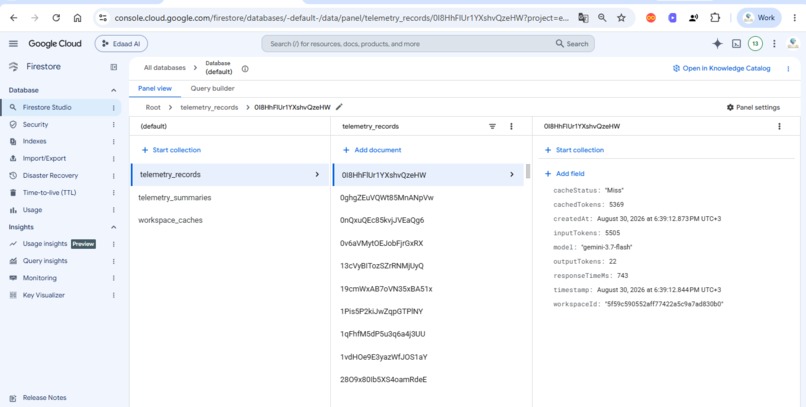Screen dimensions: 806x407
Task: Open Indexes in the sidebar
Action: [34, 141]
